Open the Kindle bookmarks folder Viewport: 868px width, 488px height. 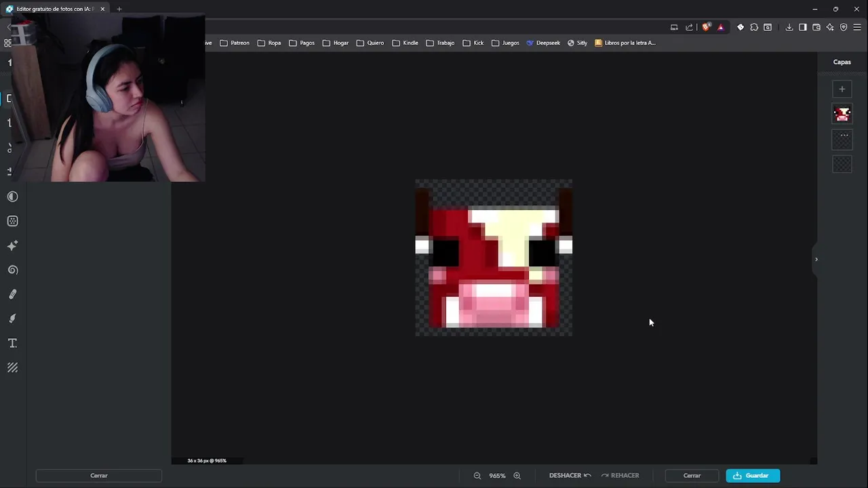pyautogui.click(x=406, y=43)
